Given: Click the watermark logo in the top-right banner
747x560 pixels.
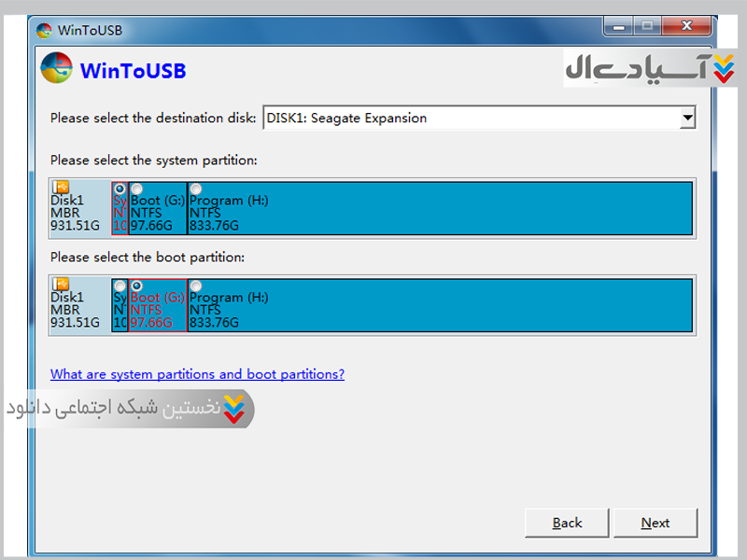Looking at the screenshot, I should coord(723,67).
